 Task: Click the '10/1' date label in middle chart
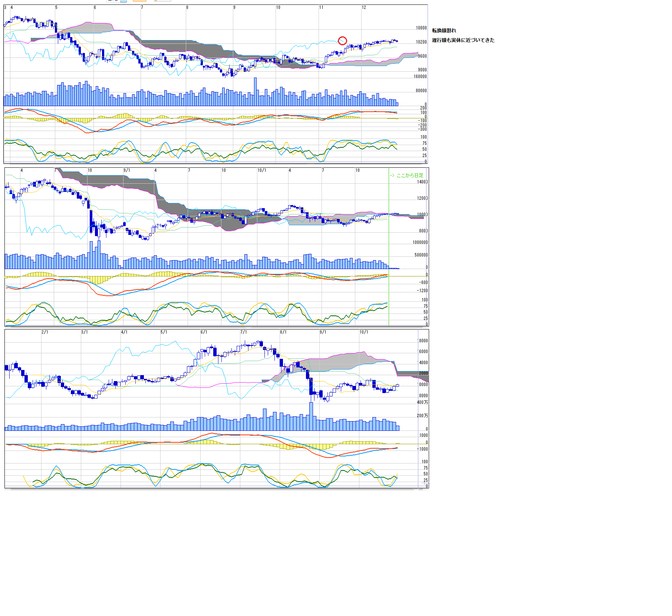(262, 170)
